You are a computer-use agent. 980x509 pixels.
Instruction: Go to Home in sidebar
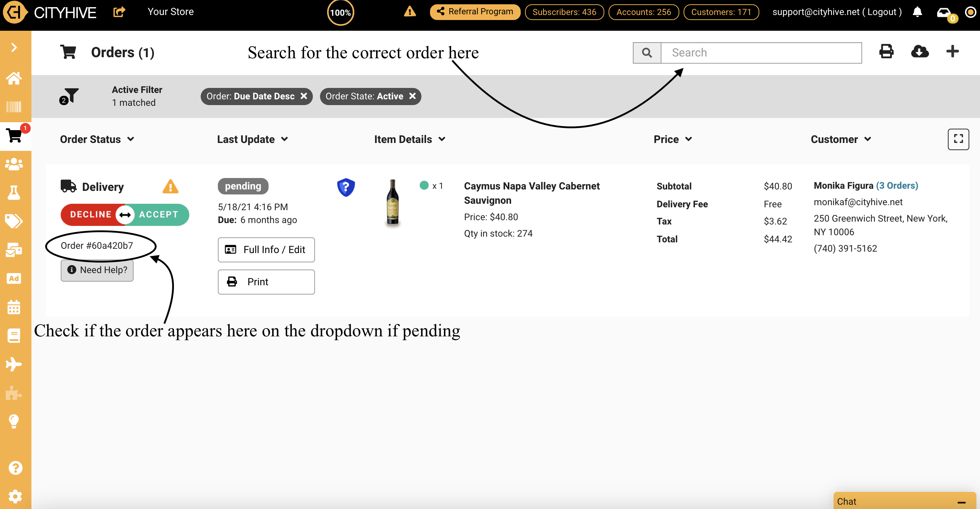(14, 78)
